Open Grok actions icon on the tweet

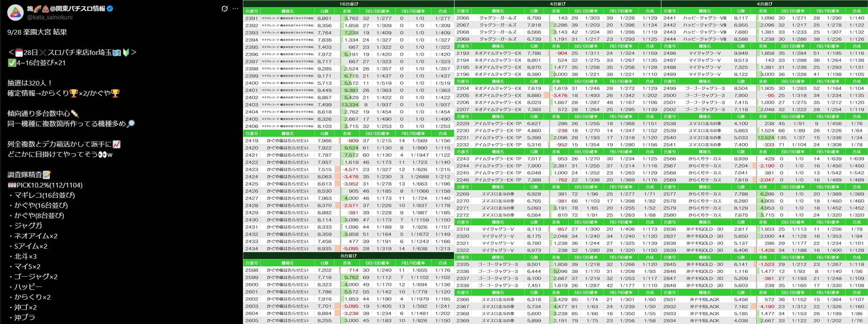[x=225, y=9]
